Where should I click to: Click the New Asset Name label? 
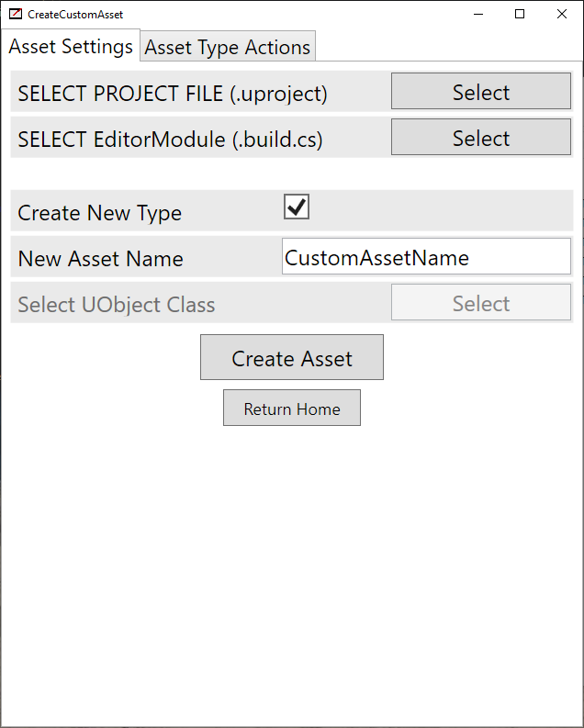point(101,259)
